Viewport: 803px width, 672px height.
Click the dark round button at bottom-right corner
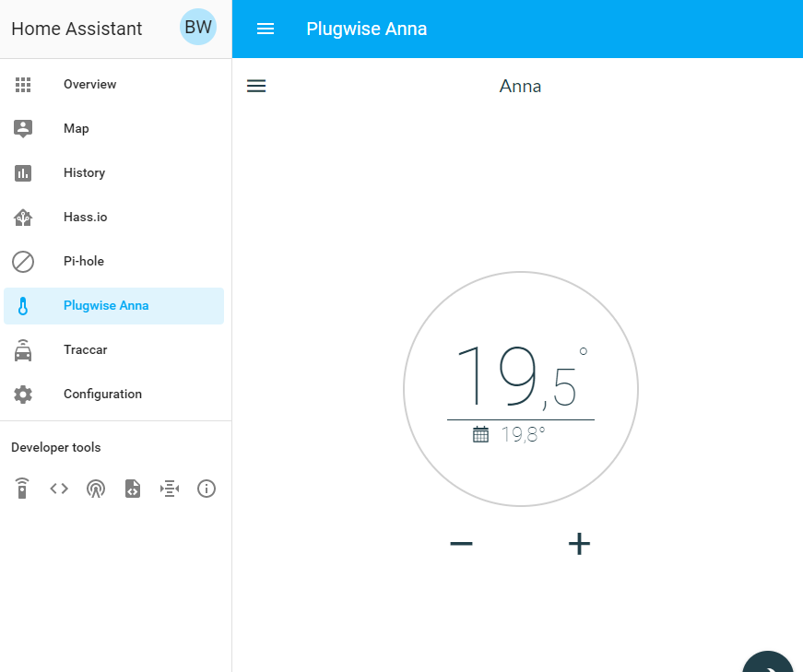pyautogui.click(x=768, y=662)
